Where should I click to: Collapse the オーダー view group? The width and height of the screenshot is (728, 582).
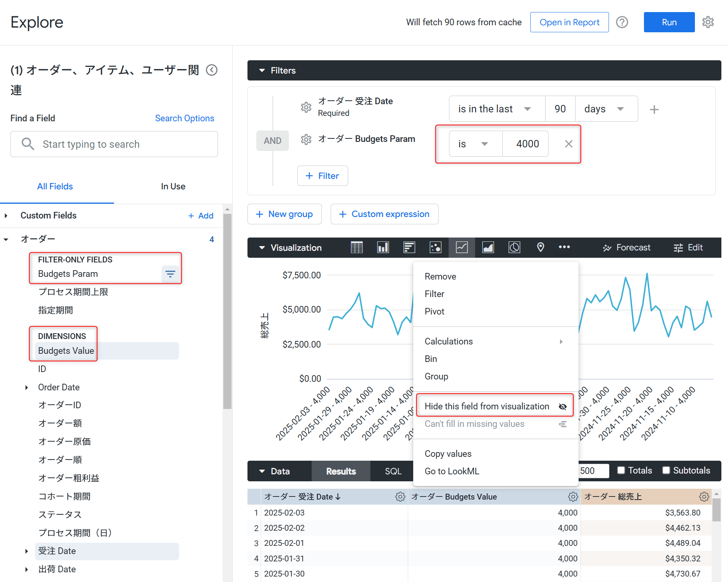(6, 239)
